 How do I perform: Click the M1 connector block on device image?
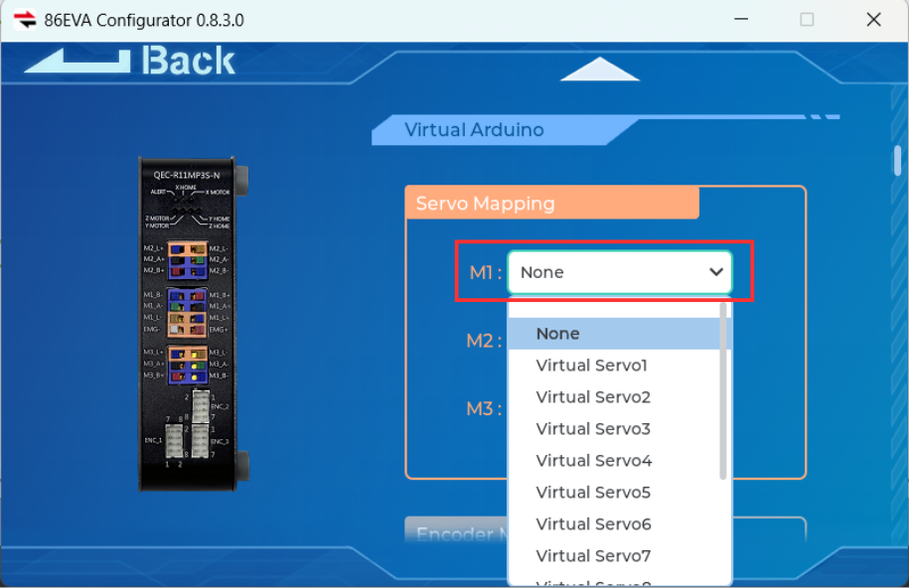(187, 313)
